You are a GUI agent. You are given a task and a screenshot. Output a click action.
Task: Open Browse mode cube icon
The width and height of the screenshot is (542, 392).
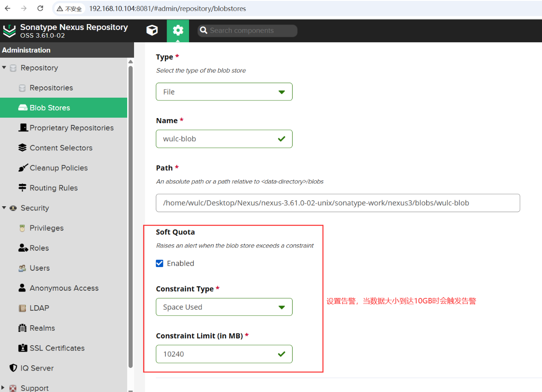(152, 30)
